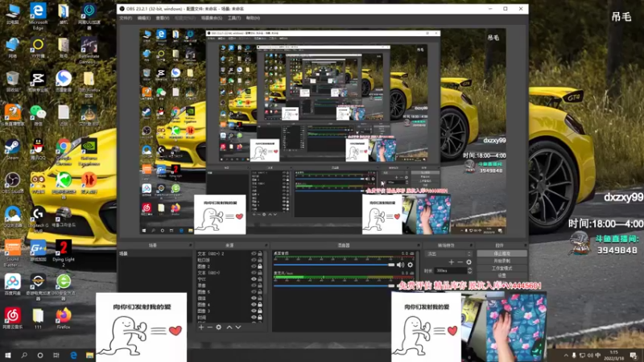Image resolution: width=644 pixels, height=362 pixels.
Task: Open the 文件(F) menu in OBS
Action: coord(126,18)
